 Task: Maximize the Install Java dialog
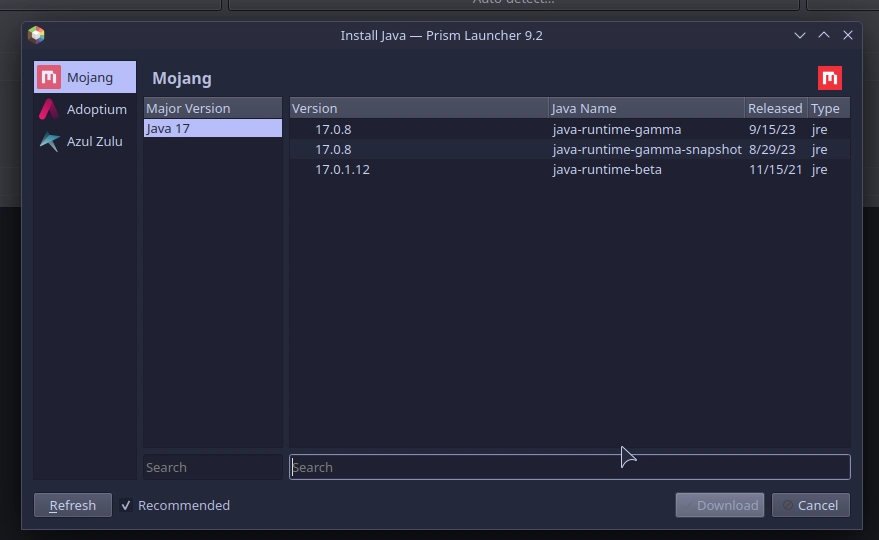point(824,35)
